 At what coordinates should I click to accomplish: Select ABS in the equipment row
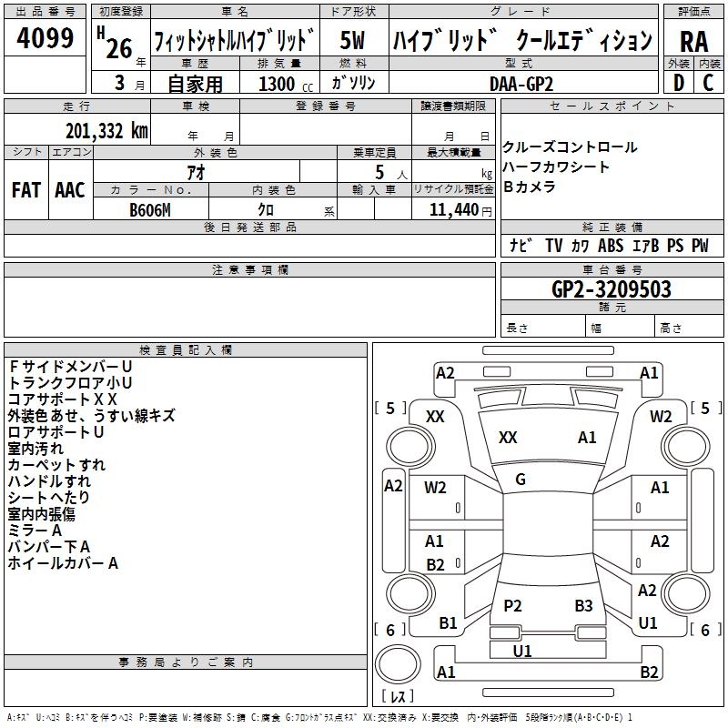click(x=611, y=246)
